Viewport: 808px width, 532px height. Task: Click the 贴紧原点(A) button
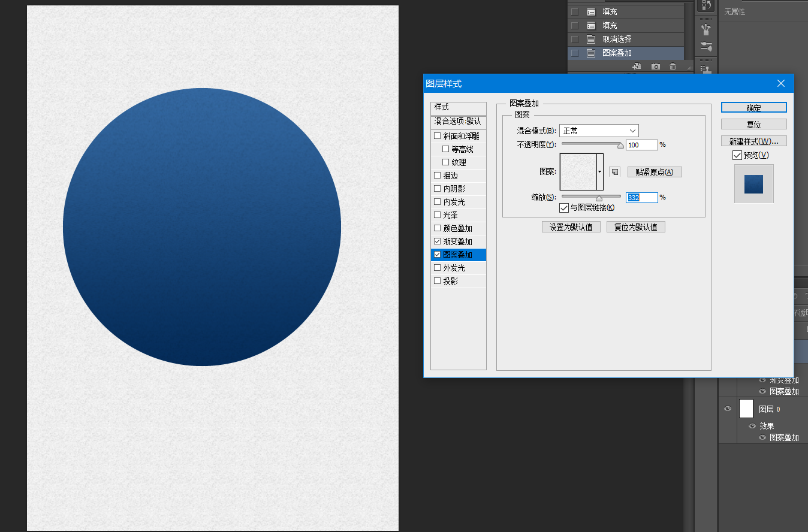tap(655, 172)
